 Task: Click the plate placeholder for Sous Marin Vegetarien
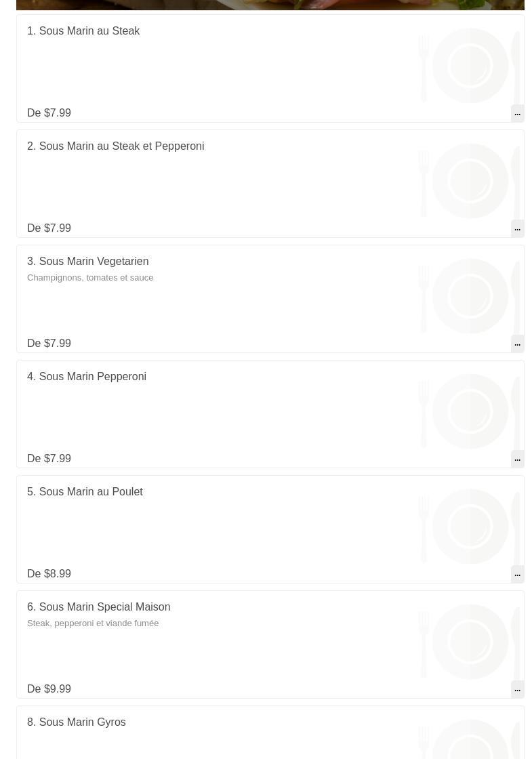click(x=470, y=296)
